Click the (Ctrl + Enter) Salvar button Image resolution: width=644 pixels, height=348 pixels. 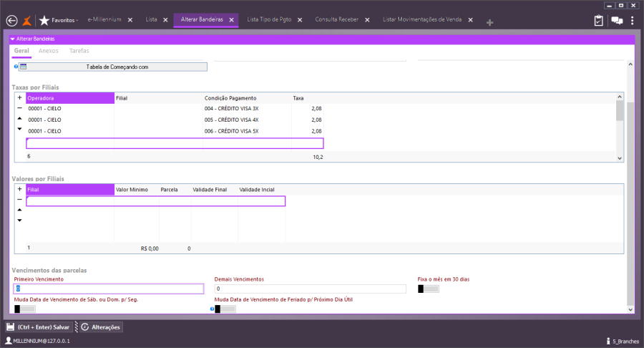tap(39, 327)
